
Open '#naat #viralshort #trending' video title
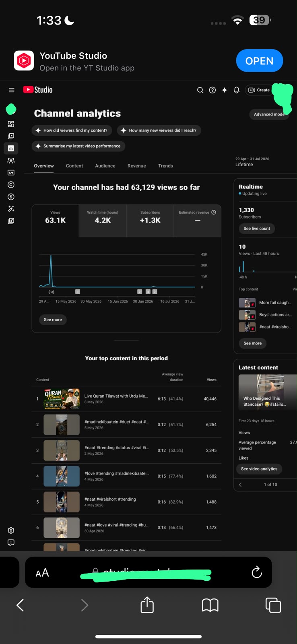(110, 499)
